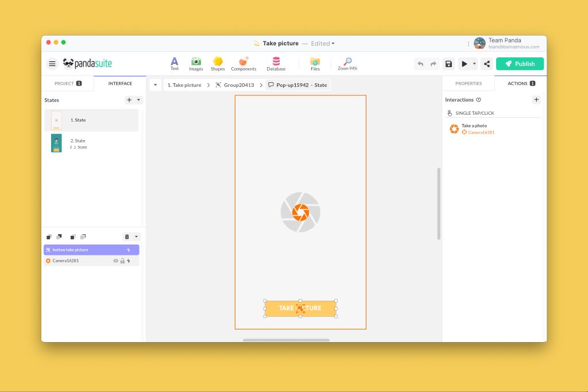Image resolution: width=588 pixels, height=392 pixels.
Task: Add a new interaction with plus button
Action: point(536,100)
